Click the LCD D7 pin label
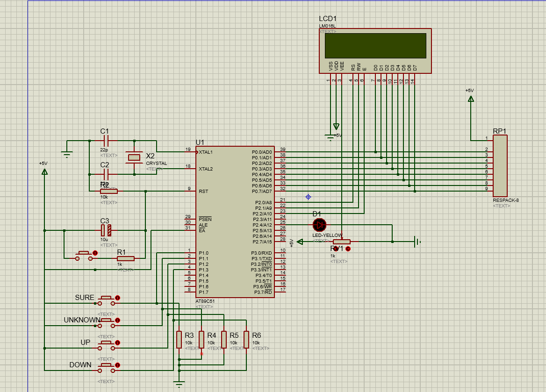Screen dimensions: 546x392 [415, 68]
